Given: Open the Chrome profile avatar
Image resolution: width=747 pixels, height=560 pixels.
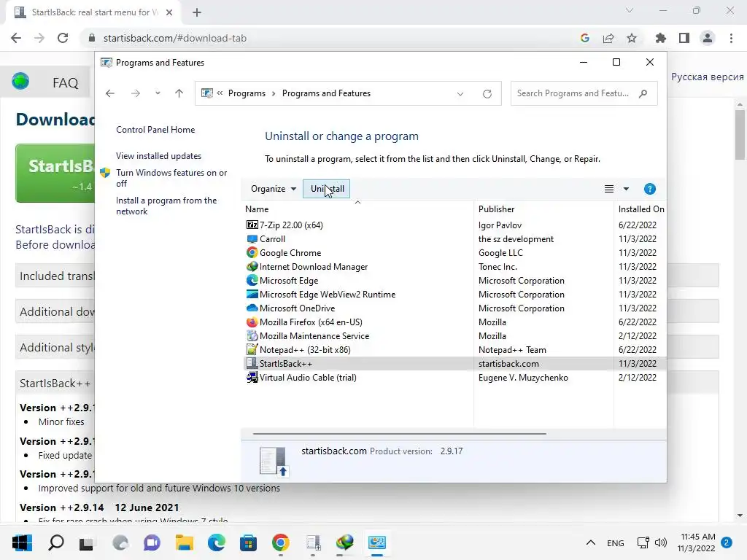Looking at the screenshot, I should (708, 38).
